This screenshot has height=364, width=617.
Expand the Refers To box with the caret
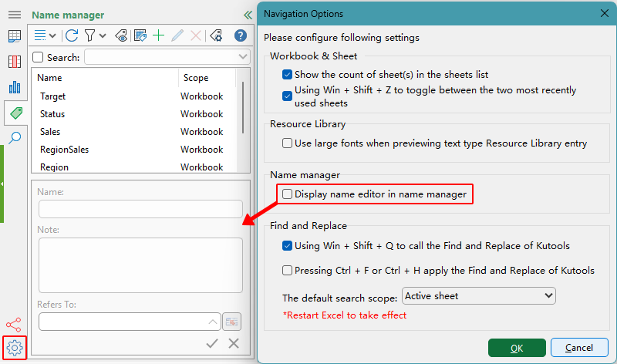[x=213, y=322]
